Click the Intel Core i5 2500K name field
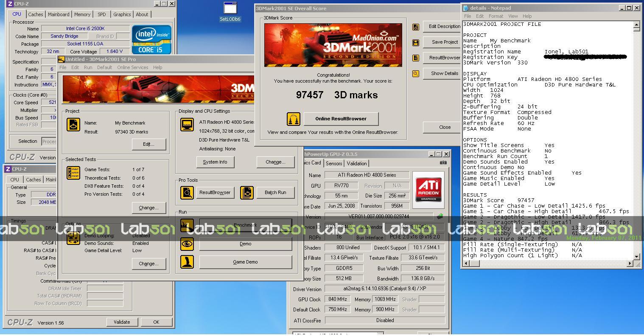 click(85, 28)
